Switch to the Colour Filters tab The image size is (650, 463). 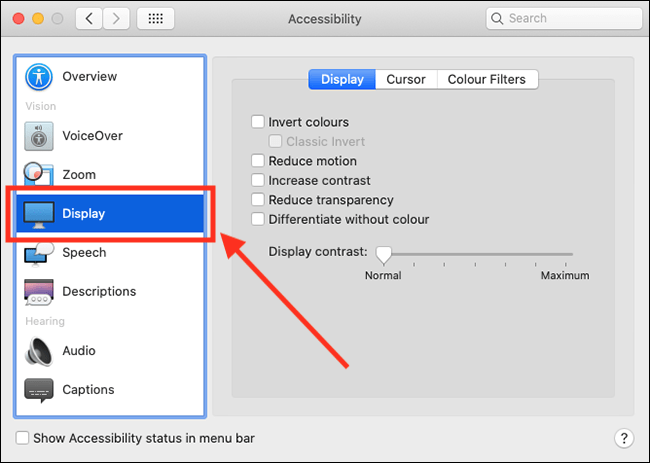pos(487,79)
